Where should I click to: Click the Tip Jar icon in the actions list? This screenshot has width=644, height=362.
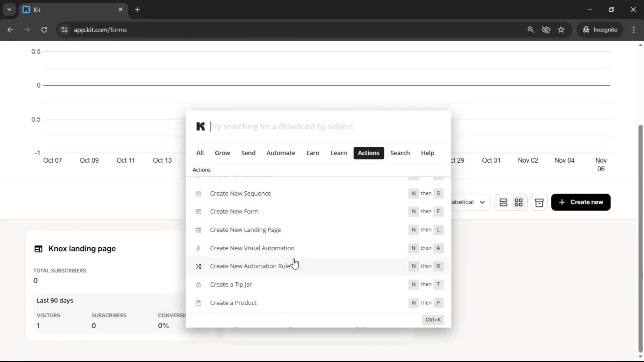click(x=199, y=285)
